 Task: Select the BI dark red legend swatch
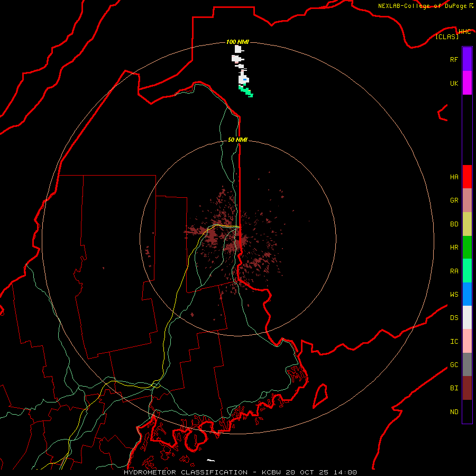click(467, 388)
